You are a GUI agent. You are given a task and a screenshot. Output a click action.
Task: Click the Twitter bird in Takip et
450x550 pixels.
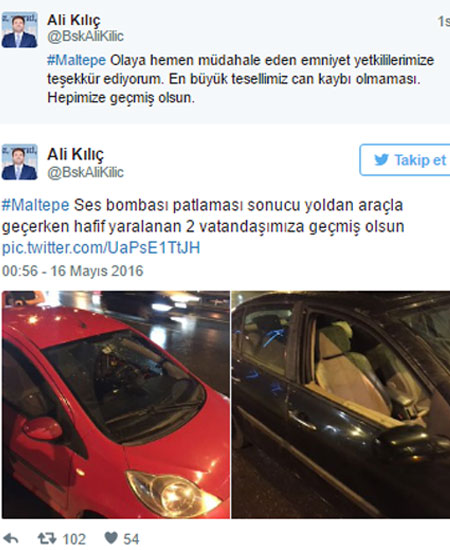pos(381,160)
